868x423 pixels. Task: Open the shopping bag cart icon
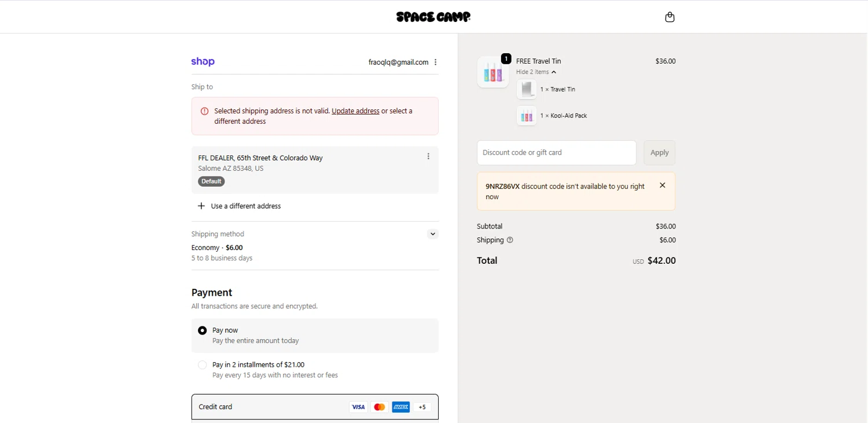[x=670, y=17]
